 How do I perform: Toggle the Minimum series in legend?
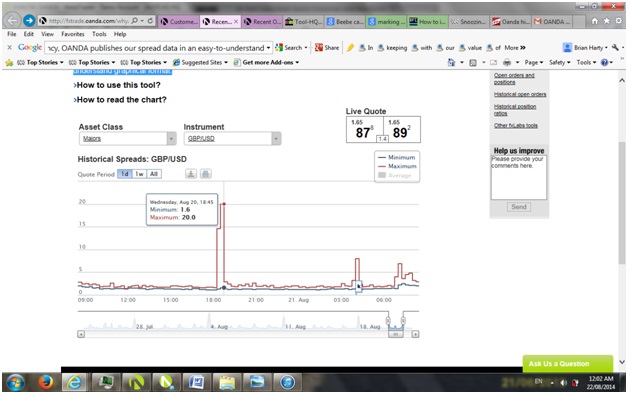(397, 157)
